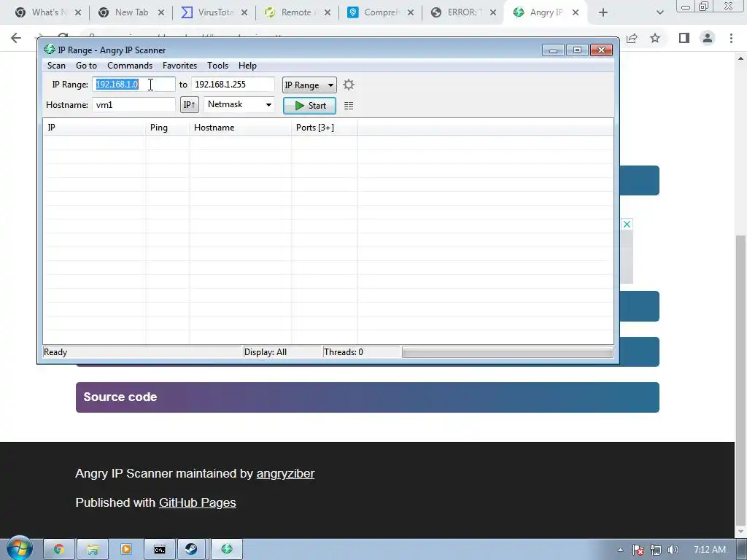
Task: Click the 7:12 AM system clock
Action: click(x=709, y=550)
